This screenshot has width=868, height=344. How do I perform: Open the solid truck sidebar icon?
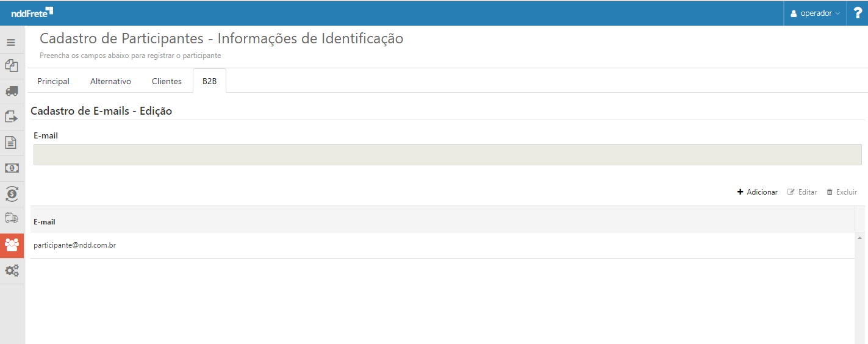[11, 91]
